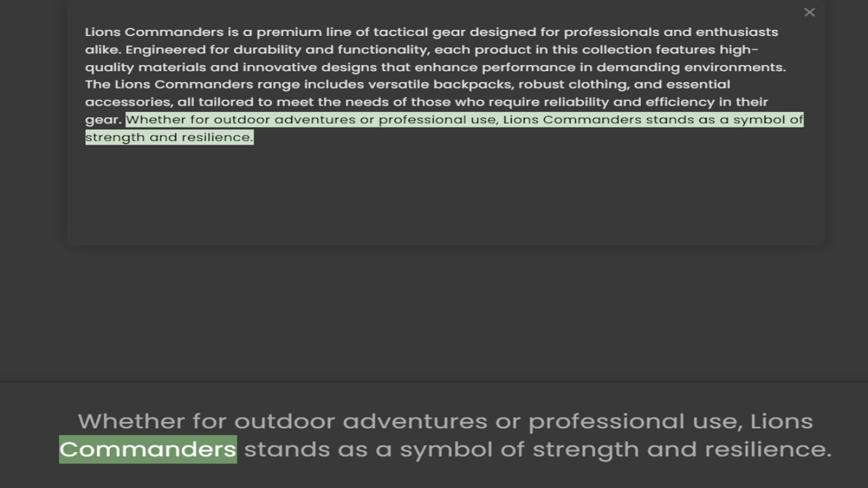Click the word Whether in the bottom caption
The image size is (868, 488).
pos(131,421)
